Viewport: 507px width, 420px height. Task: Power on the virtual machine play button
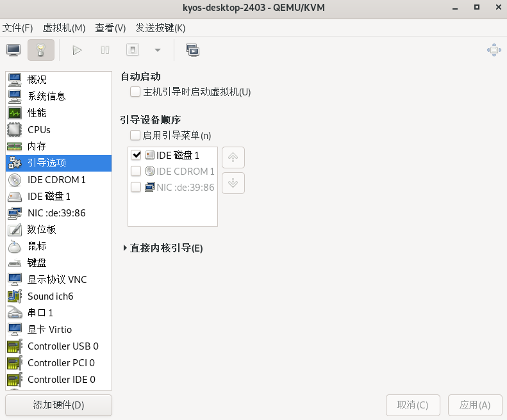tap(77, 50)
